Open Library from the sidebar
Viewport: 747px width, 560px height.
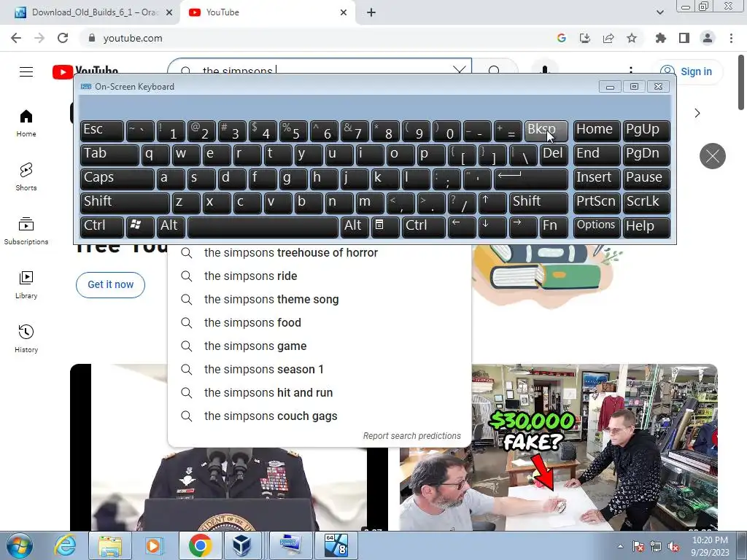(26, 285)
